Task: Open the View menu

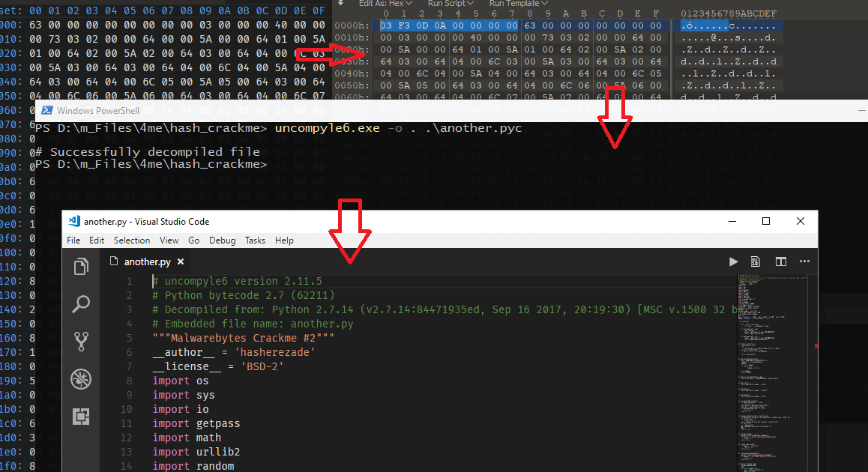Action: point(169,240)
